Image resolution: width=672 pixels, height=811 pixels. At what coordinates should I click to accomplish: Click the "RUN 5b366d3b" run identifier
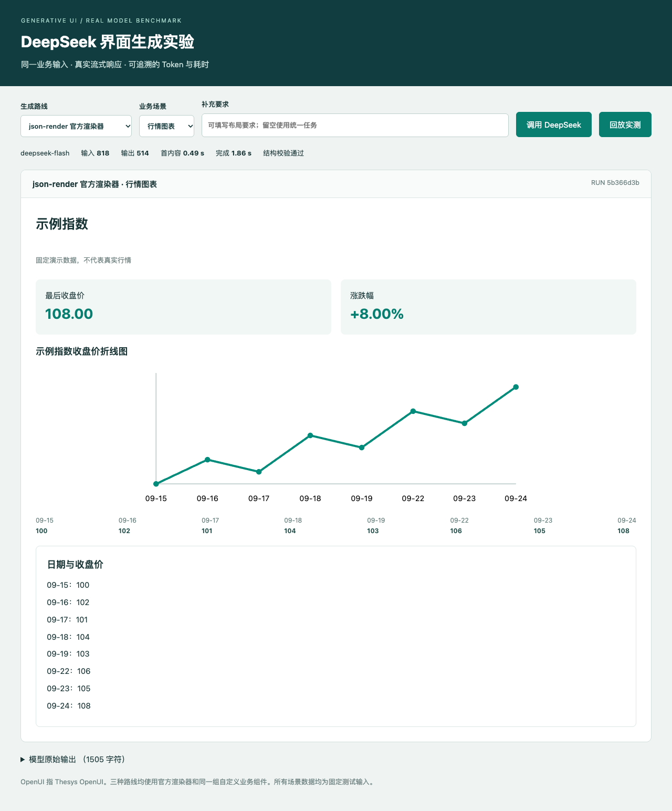click(615, 183)
